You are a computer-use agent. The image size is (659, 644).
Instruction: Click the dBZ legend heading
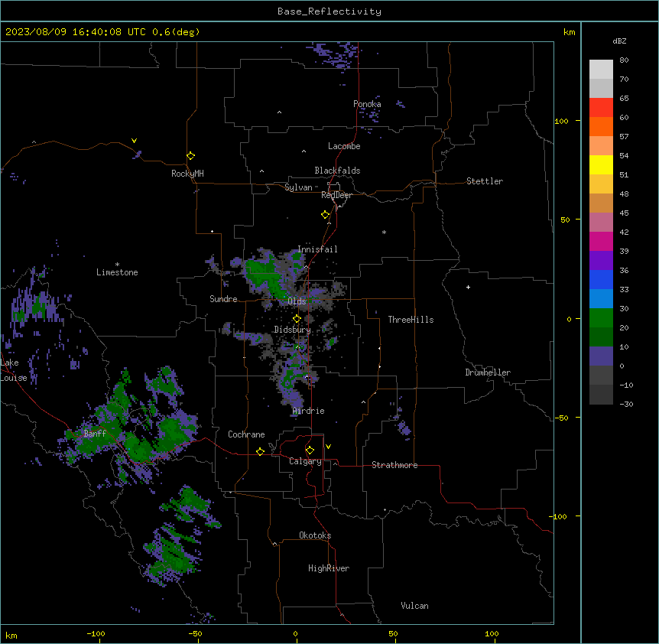pyautogui.click(x=619, y=41)
